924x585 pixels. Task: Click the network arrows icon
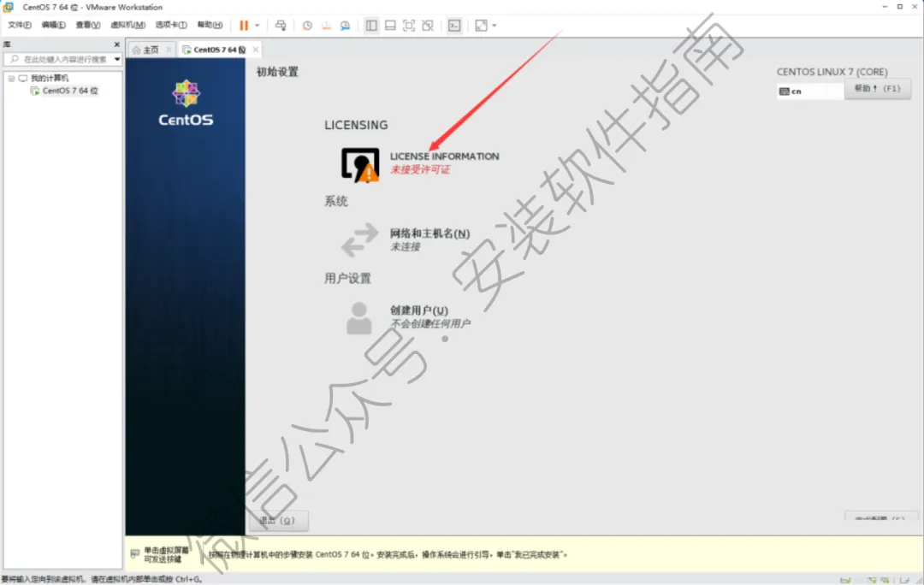359,239
